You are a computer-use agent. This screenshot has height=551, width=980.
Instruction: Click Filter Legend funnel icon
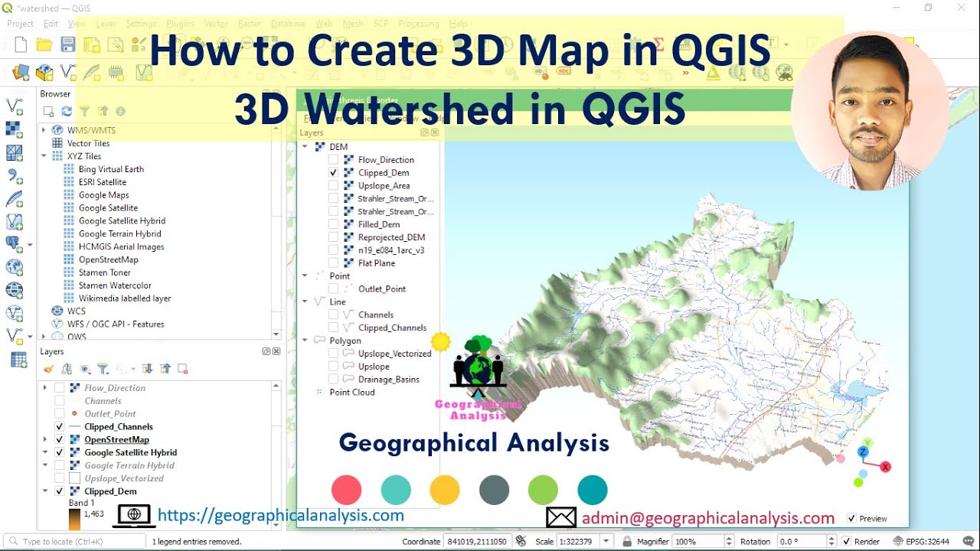103,369
